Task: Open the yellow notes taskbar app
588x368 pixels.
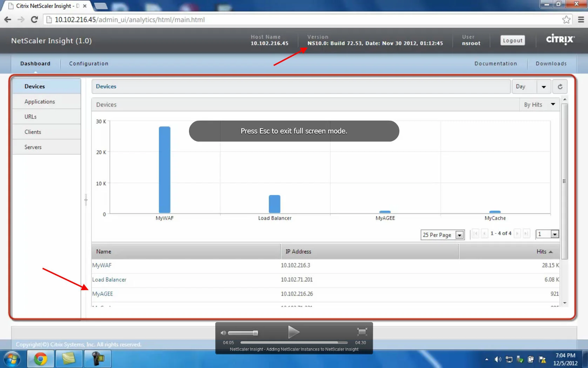Action: 69,359
